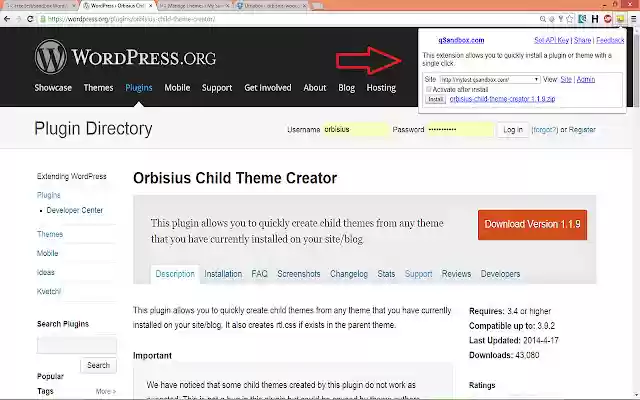
Task: Open the About navigation item
Action: point(315,88)
